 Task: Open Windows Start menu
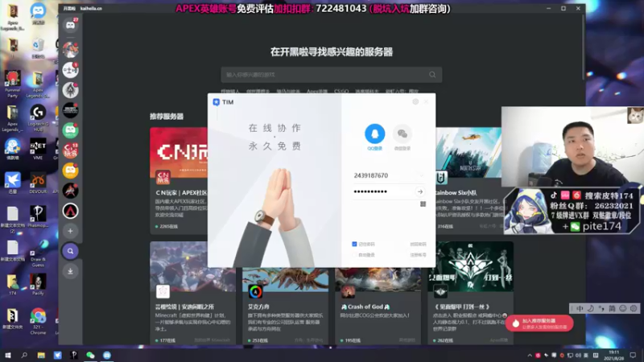[8, 356]
